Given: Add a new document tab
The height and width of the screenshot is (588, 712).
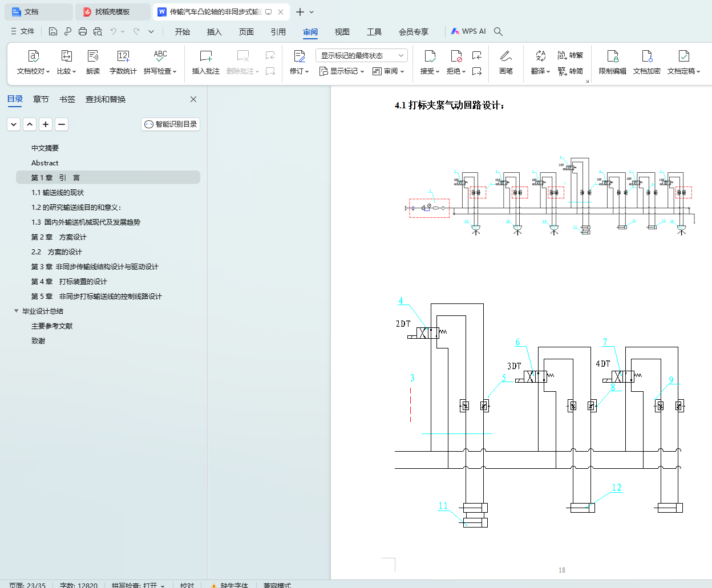Looking at the screenshot, I should pos(300,12).
